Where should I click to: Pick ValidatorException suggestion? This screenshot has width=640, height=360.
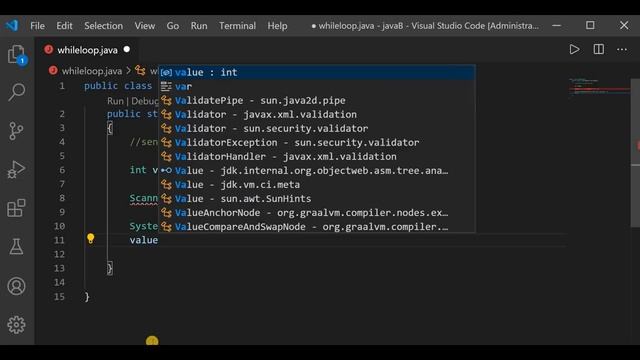pyautogui.click(x=317, y=142)
